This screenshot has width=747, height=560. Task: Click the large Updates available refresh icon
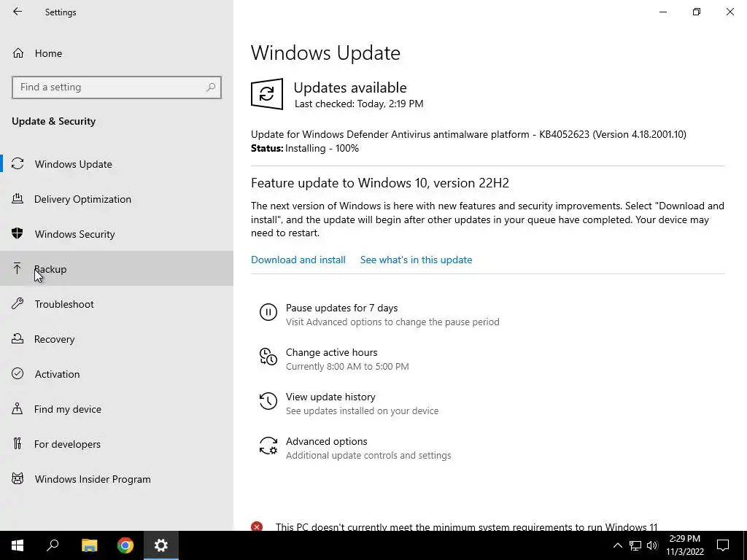coord(267,94)
